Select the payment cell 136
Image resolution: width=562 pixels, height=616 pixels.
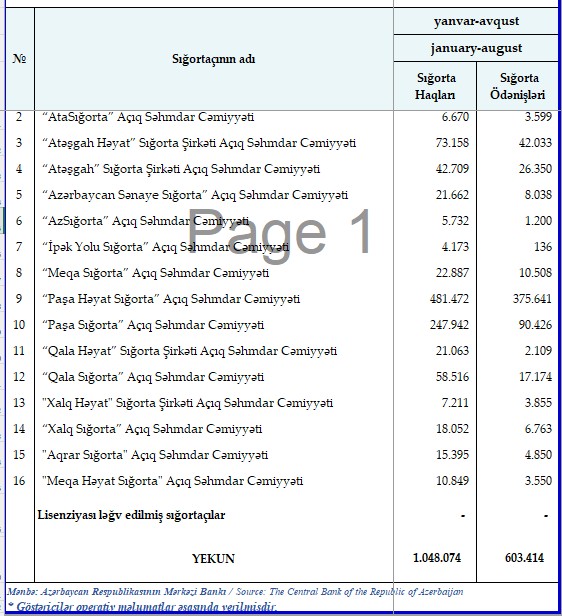coord(543,247)
